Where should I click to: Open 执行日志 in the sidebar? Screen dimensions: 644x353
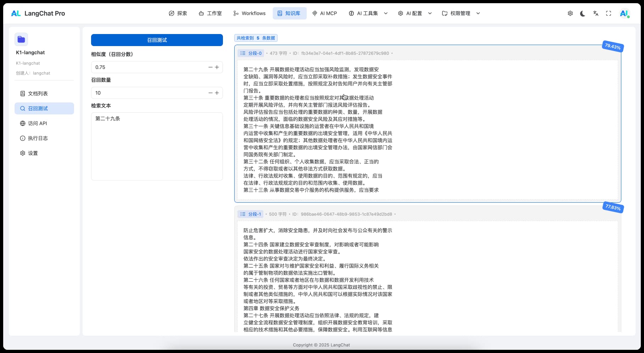point(38,138)
